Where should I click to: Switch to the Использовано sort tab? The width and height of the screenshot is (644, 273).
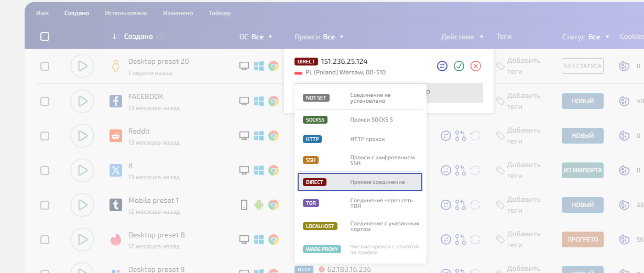coord(126,13)
